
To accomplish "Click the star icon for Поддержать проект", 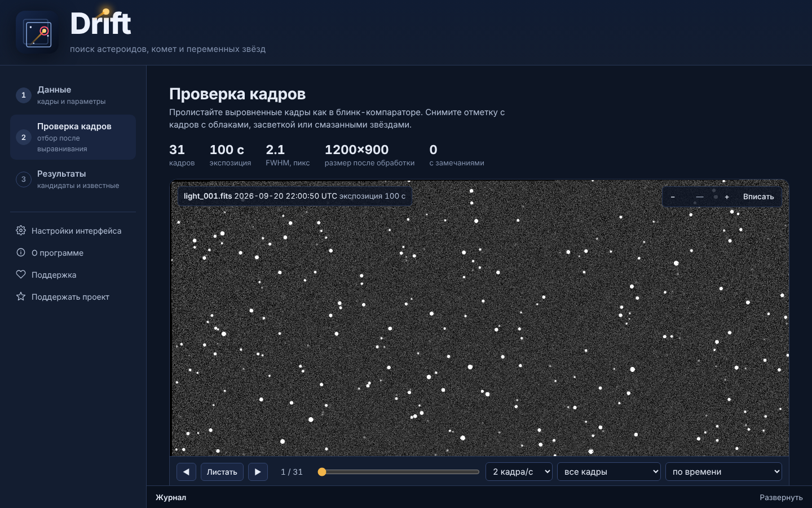I will (x=21, y=296).
